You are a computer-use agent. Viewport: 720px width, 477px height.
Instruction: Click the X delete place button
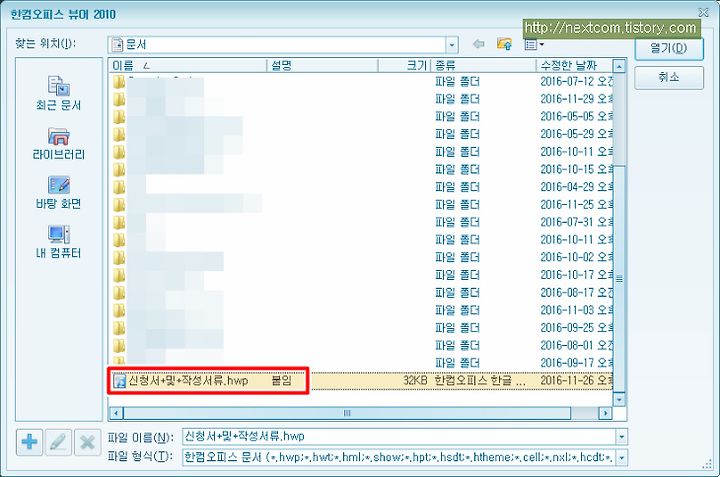tap(87, 442)
